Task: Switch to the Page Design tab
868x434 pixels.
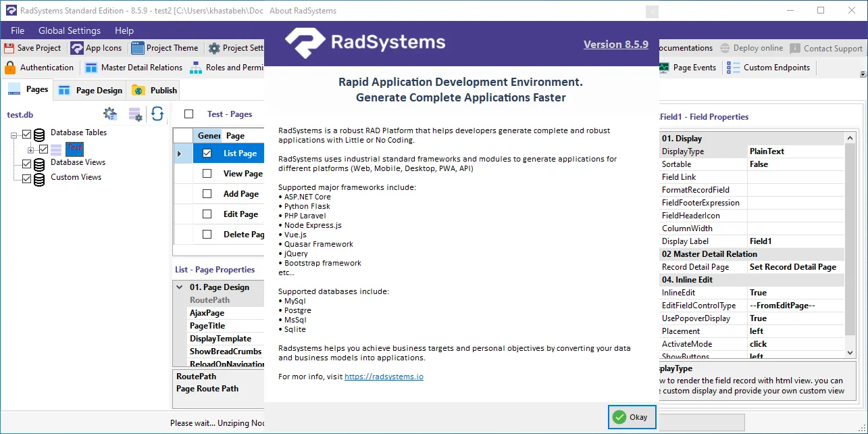Action: pos(90,90)
